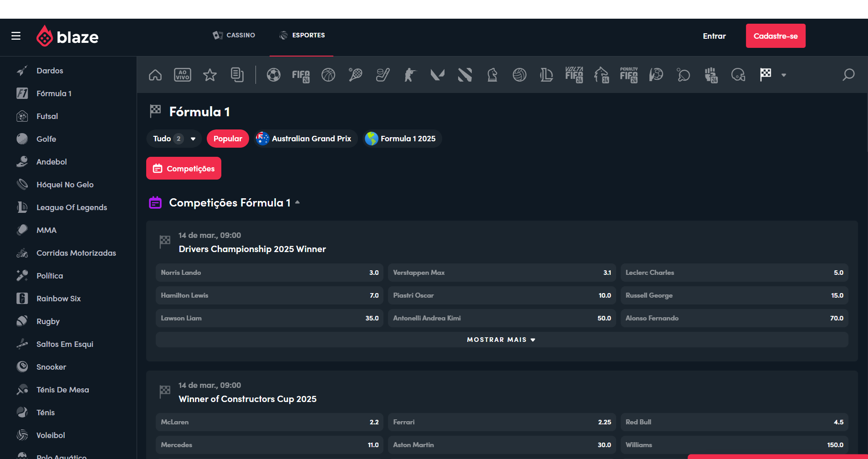Select the Popular filter chip

[228, 139]
